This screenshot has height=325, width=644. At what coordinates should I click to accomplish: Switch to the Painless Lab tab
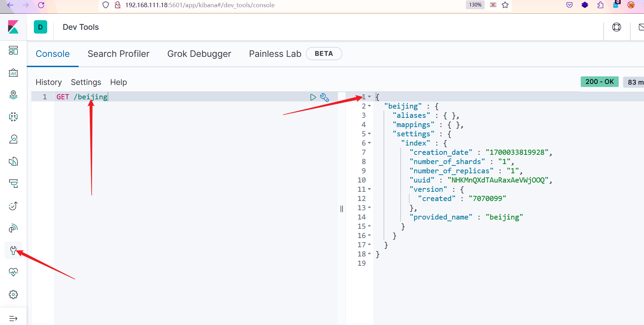(x=275, y=54)
